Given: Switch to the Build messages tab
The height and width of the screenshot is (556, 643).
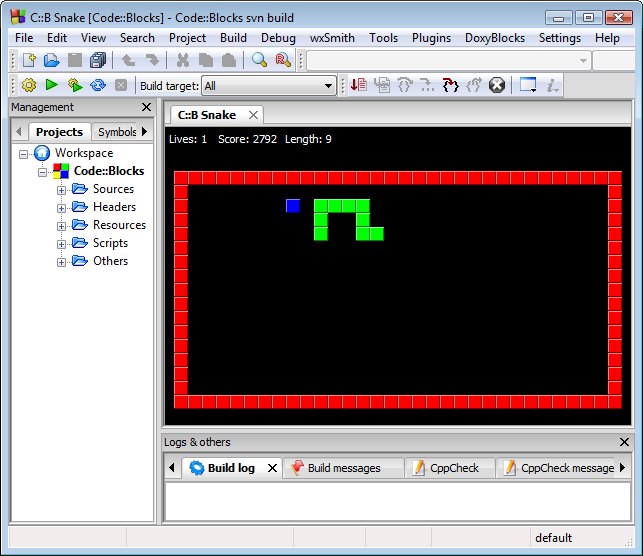Looking at the screenshot, I should click(343, 468).
